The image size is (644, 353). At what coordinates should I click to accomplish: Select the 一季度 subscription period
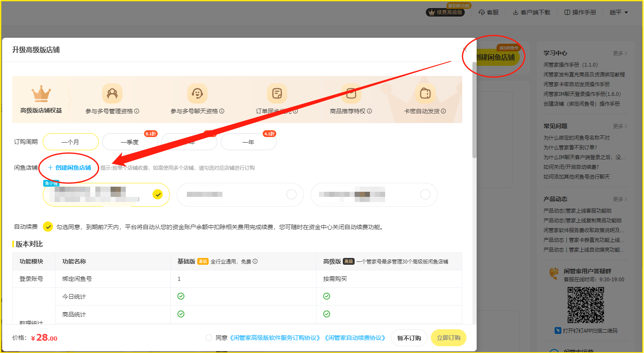click(130, 142)
